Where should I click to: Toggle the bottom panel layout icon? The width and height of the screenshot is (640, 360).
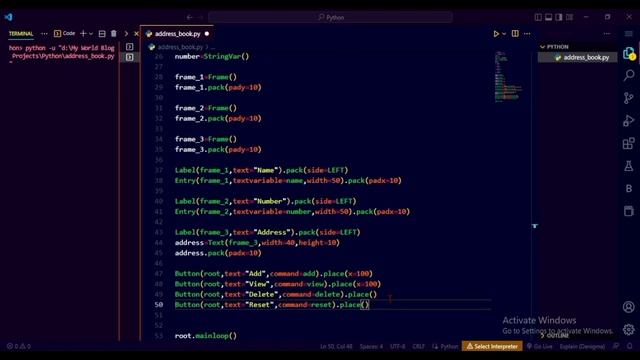(x=549, y=17)
